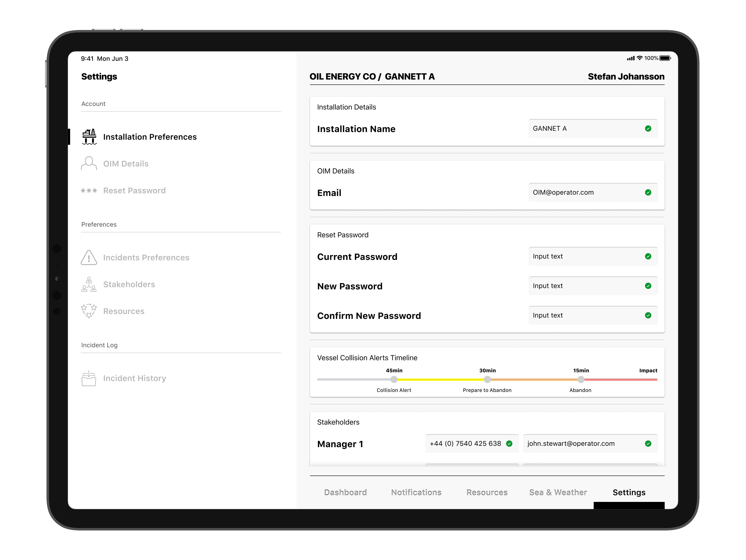Click green check in Installation Name field
746x560 pixels.
click(x=648, y=128)
